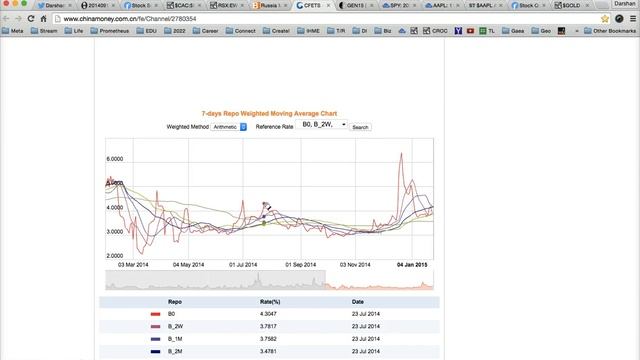Click the B_1M rate value 3.7582
Screen dimensions: 640x360
(x=268, y=339)
